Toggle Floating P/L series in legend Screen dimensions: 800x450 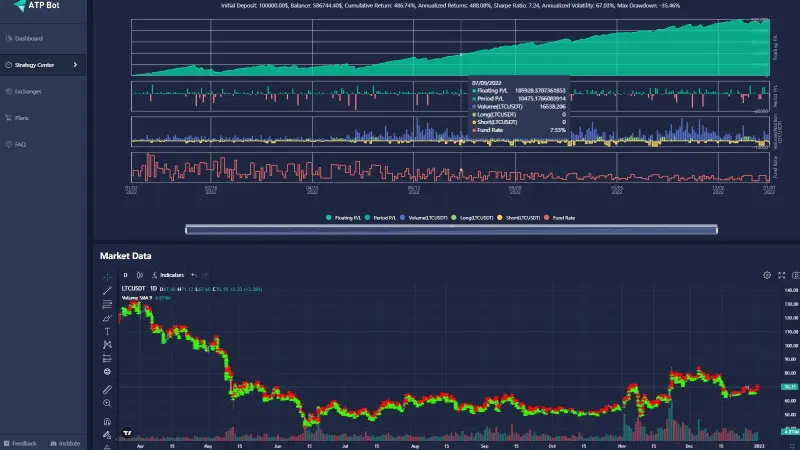344,217
